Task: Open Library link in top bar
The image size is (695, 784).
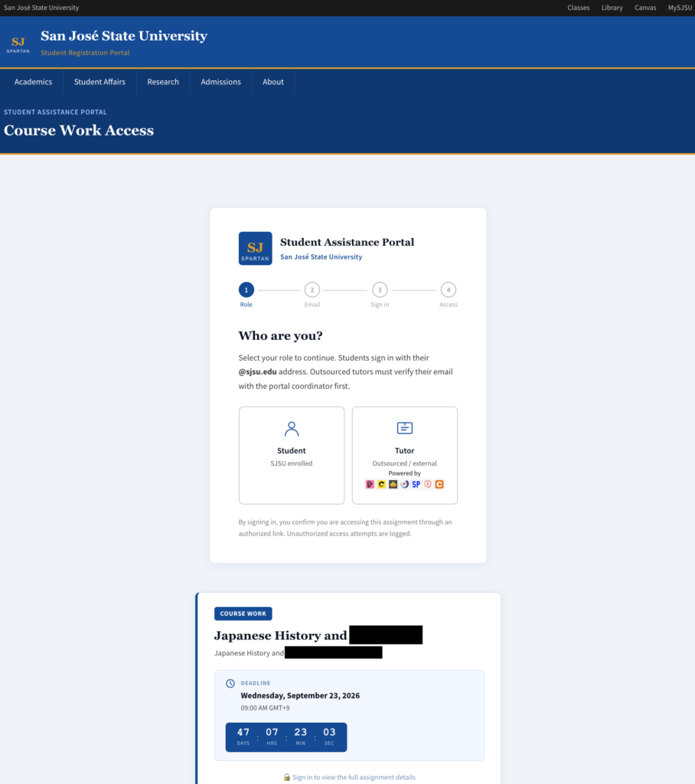Action: click(x=612, y=8)
